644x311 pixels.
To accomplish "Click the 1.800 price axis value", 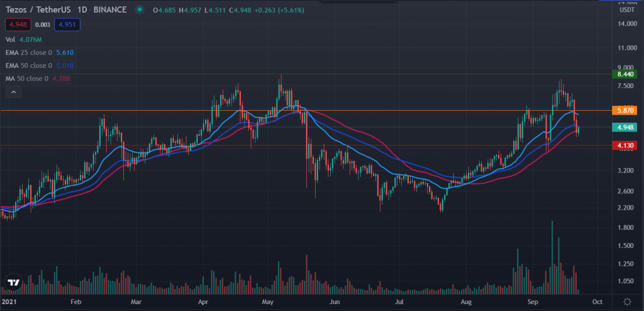I will pos(627,228).
